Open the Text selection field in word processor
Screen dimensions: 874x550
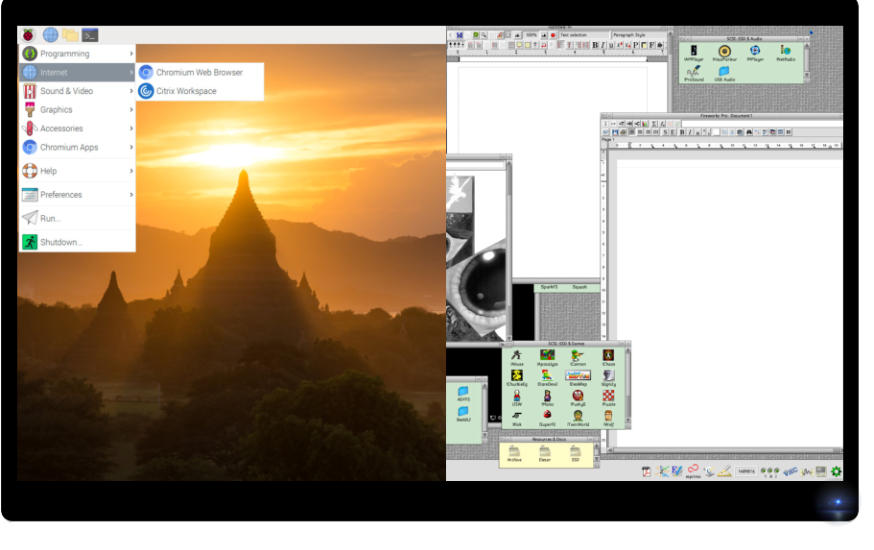[584, 35]
